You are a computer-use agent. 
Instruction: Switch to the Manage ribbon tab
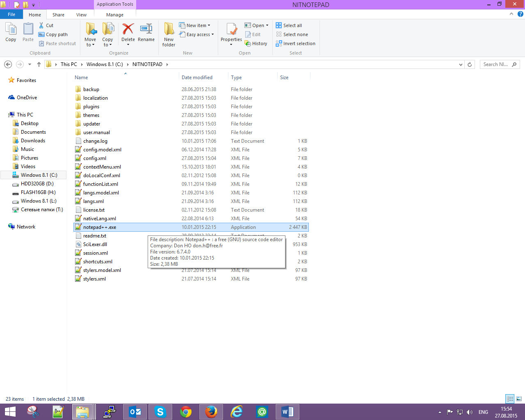115,15
